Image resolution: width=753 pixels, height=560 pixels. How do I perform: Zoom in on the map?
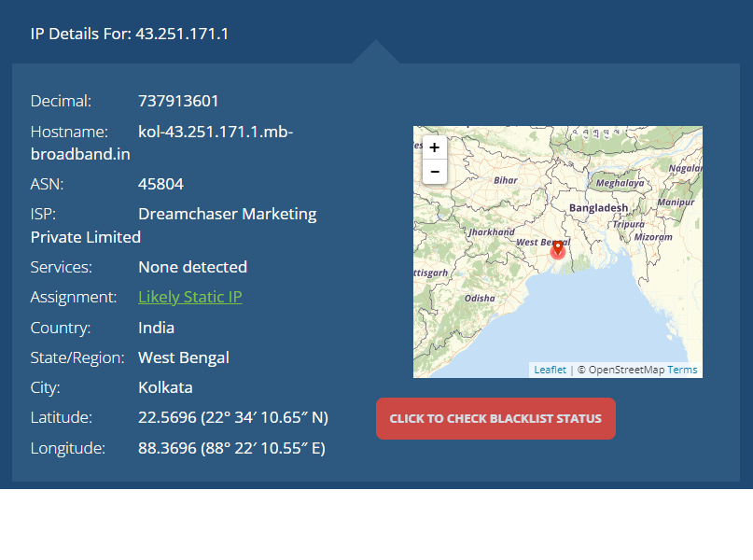[435, 147]
